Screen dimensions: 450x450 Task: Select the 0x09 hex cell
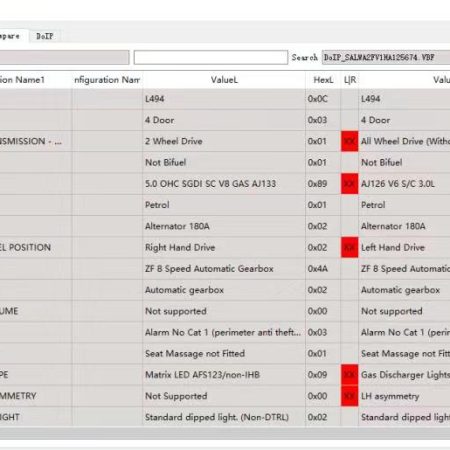[323, 375]
